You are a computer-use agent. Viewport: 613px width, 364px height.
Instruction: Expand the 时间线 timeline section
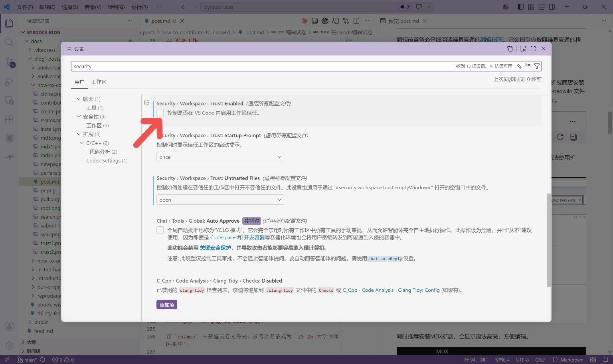point(23,351)
